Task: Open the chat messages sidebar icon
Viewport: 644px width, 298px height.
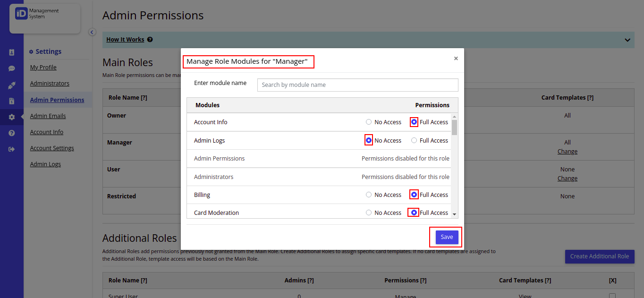Action: pos(11,68)
